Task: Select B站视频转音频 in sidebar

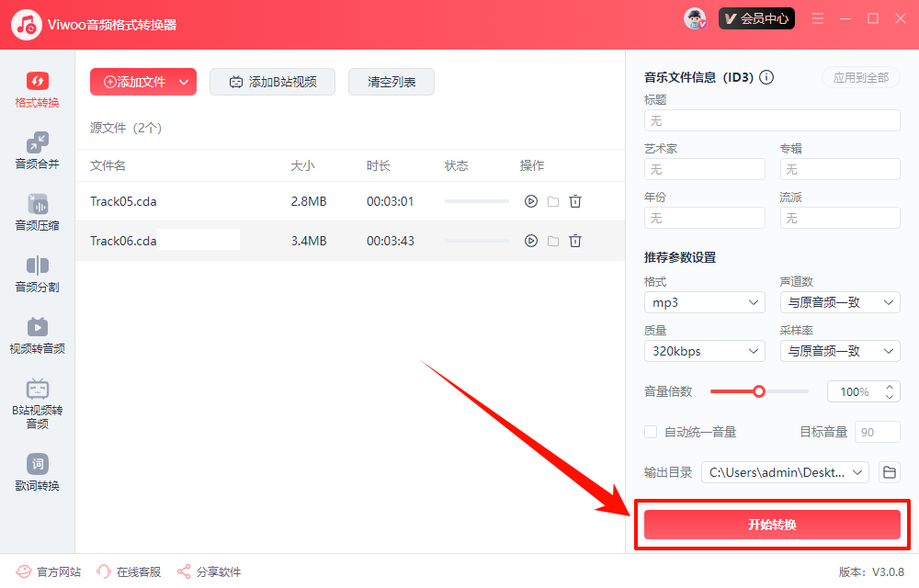Action: (37, 401)
